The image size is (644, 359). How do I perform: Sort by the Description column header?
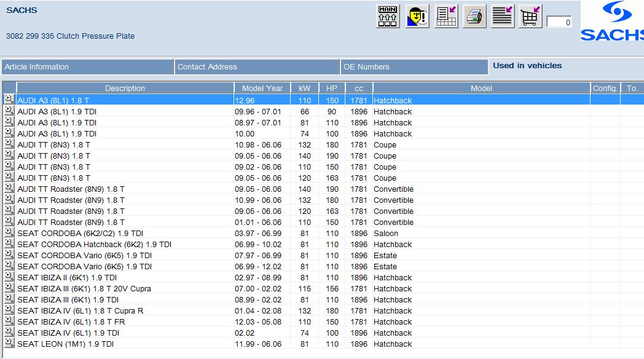click(x=125, y=88)
